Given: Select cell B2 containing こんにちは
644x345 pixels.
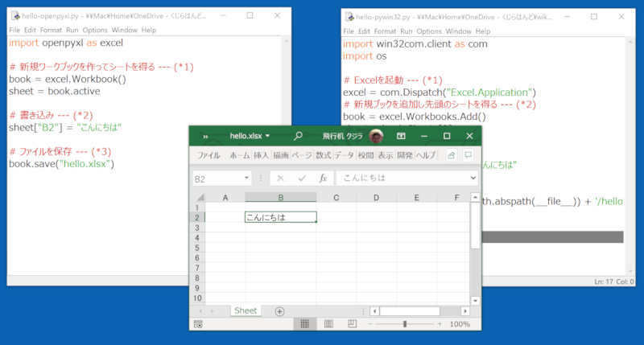Looking at the screenshot, I should pyautogui.click(x=280, y=217).
